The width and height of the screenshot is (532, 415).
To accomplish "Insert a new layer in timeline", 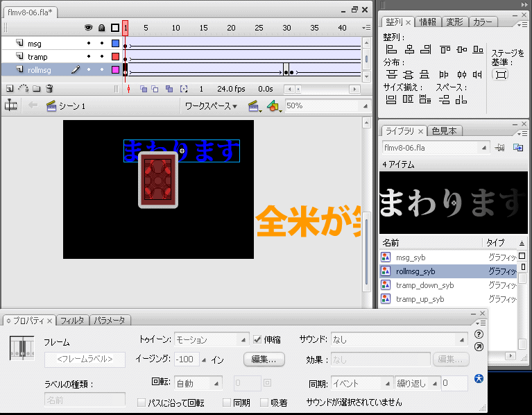I will pos(10,89).
